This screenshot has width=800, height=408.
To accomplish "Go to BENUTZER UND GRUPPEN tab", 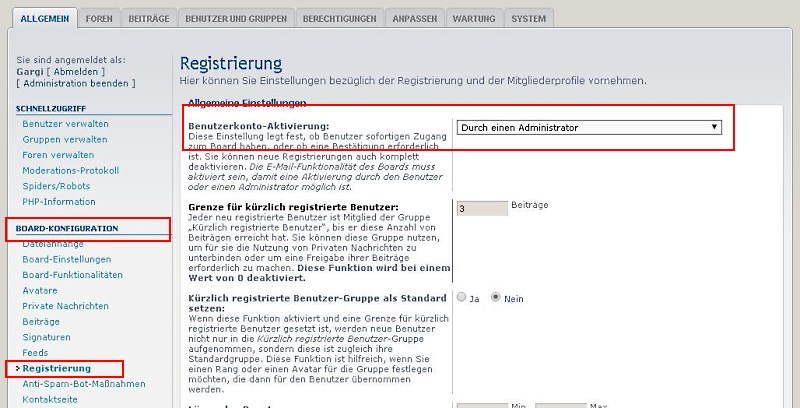I will pos(236,18).
